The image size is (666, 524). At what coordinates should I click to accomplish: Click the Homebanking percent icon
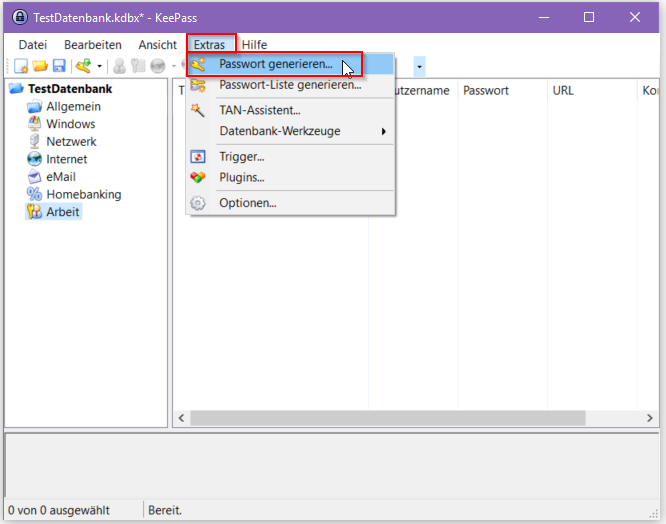click(x=34, y=194)
